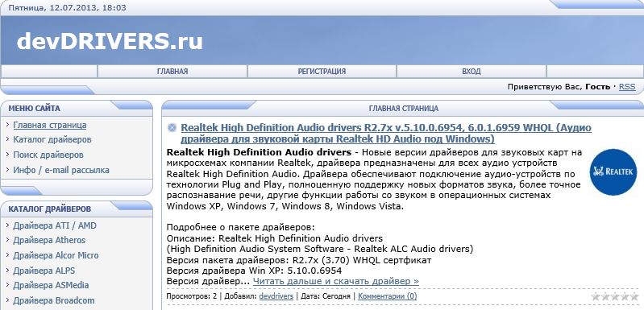Open the RSS feed link
The width and height of the screenshot is (644, 310).
(x=627, y=87)
